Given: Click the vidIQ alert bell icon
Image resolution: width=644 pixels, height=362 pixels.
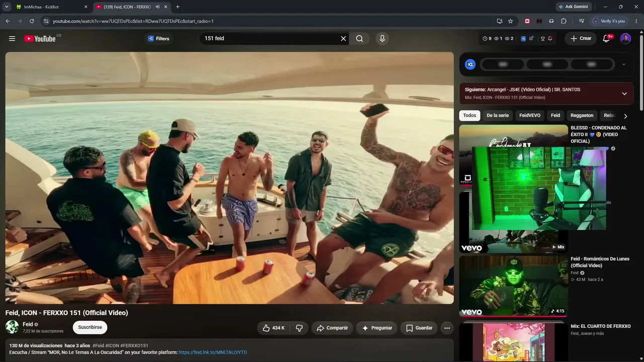Looking at the screenshot, I should [550, 39].
